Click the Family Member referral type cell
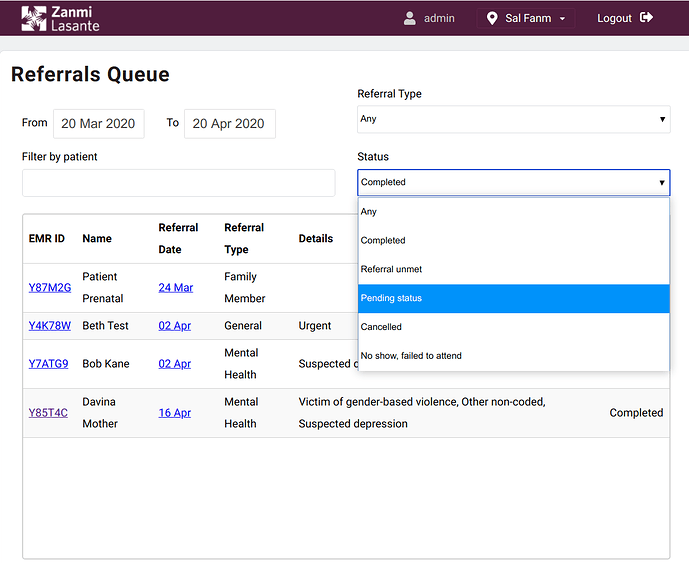This screenshot has width=689, height=563. (x=245, y=288)
